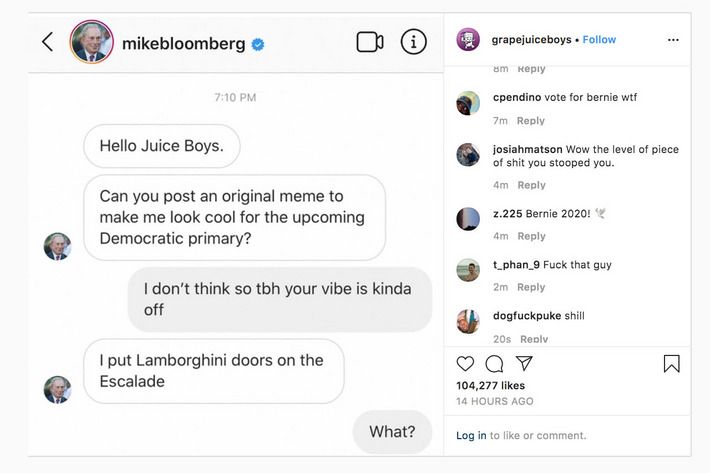
Task: Like the post with heart icon
Action: pyautogui.click(x=465, y=364)
